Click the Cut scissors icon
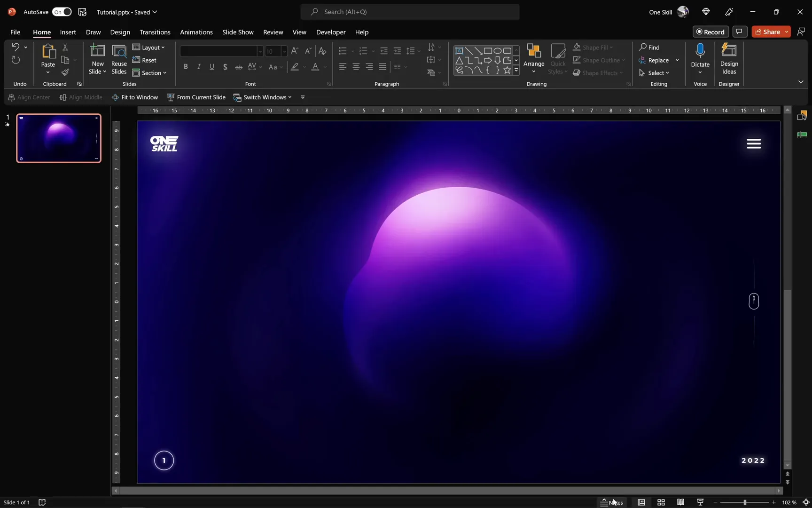Screen dimensions: 812x508 pos(65,48)
